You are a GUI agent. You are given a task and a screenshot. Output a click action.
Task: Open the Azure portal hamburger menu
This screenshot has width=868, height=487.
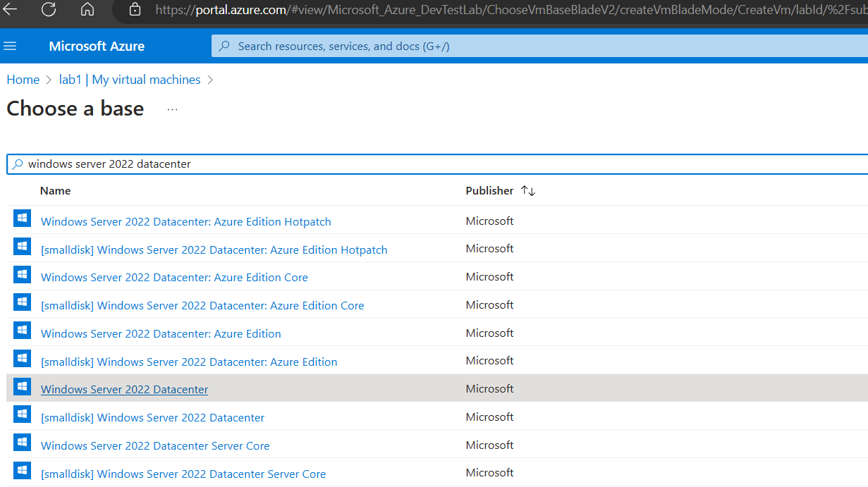10,46
